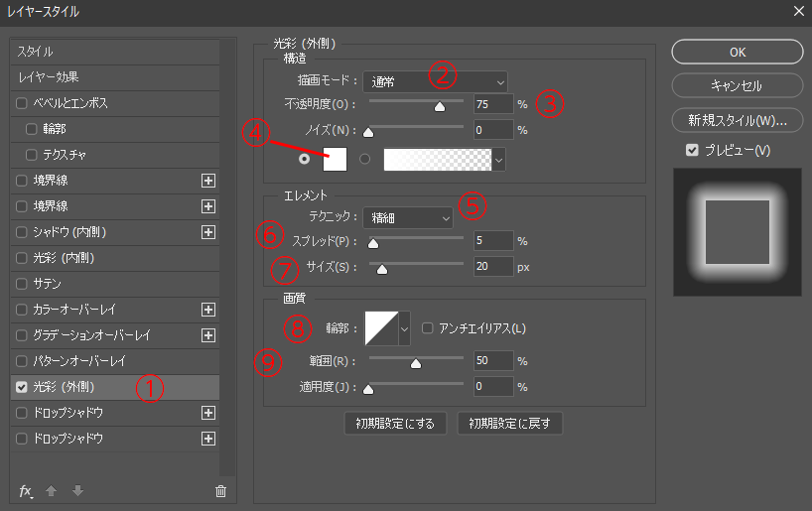The width and height of the screenshot is (812, 511).
Task: Click the trash delete-effect icon
Action: (x=220, y=491)
